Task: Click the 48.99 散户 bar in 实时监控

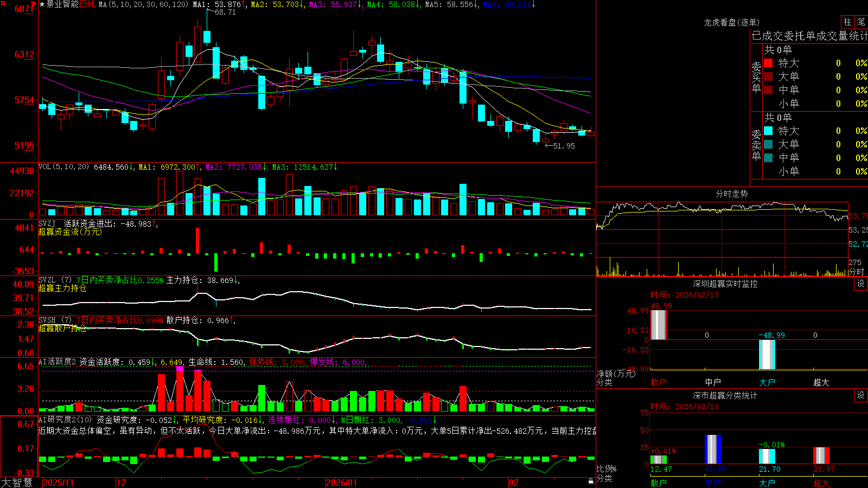Action: coord(658,325)
